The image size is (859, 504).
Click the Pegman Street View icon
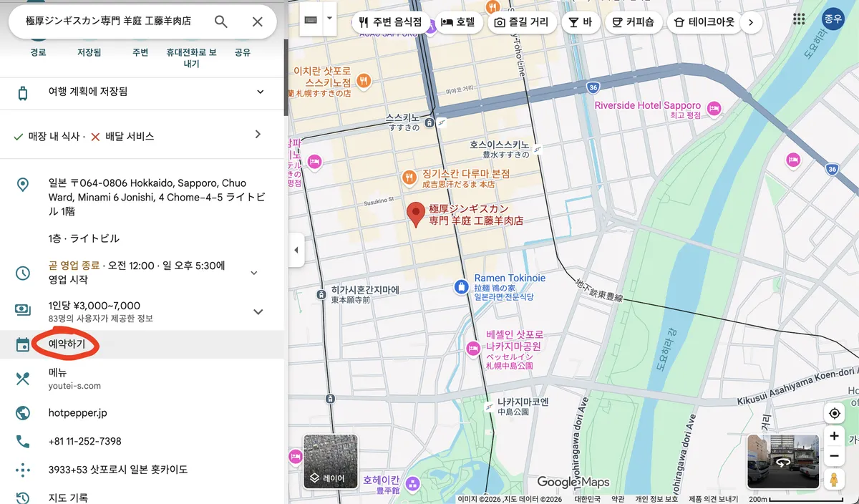tap(834, 479)
